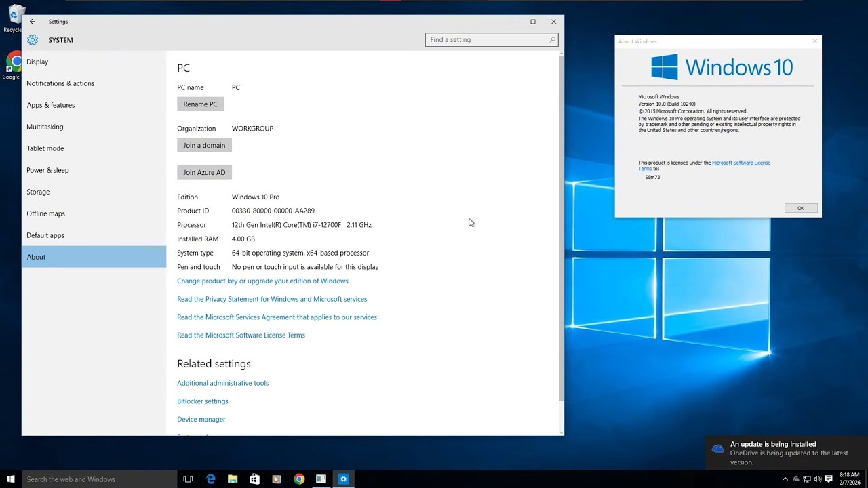Click the Windows 10 Pro edition value
868x488 pixels.
pyautogui.click(x=255, y=197)
